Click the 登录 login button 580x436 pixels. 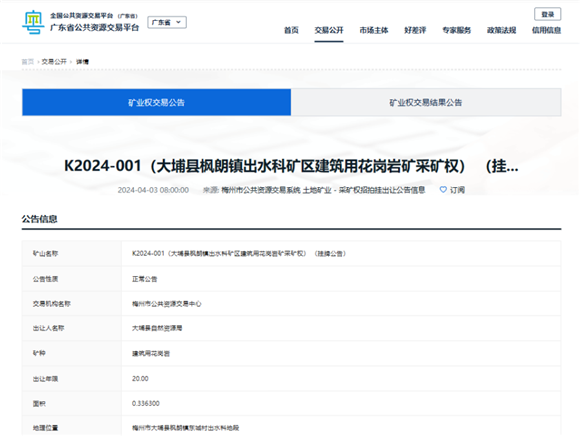[x=547, y=14]
